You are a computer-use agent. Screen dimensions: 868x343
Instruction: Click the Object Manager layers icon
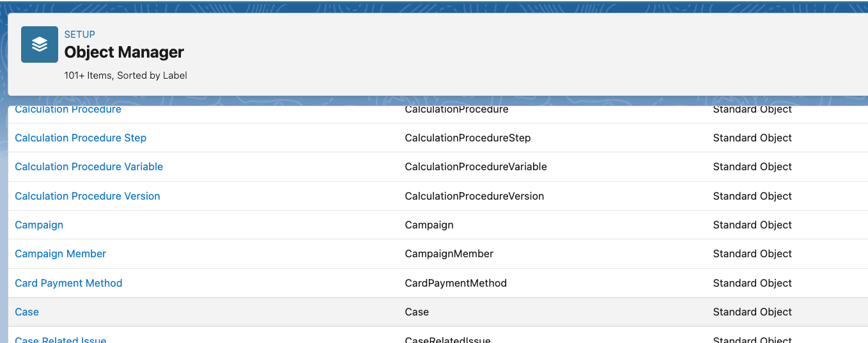pyautogui.click(x=40, y=44)
